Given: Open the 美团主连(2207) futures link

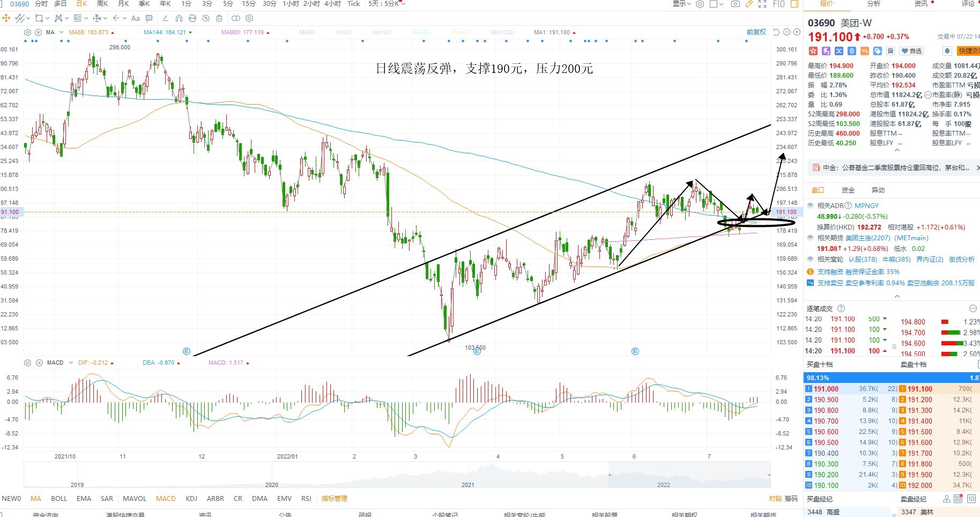Looking at the screenshot, I should [868, 238].
